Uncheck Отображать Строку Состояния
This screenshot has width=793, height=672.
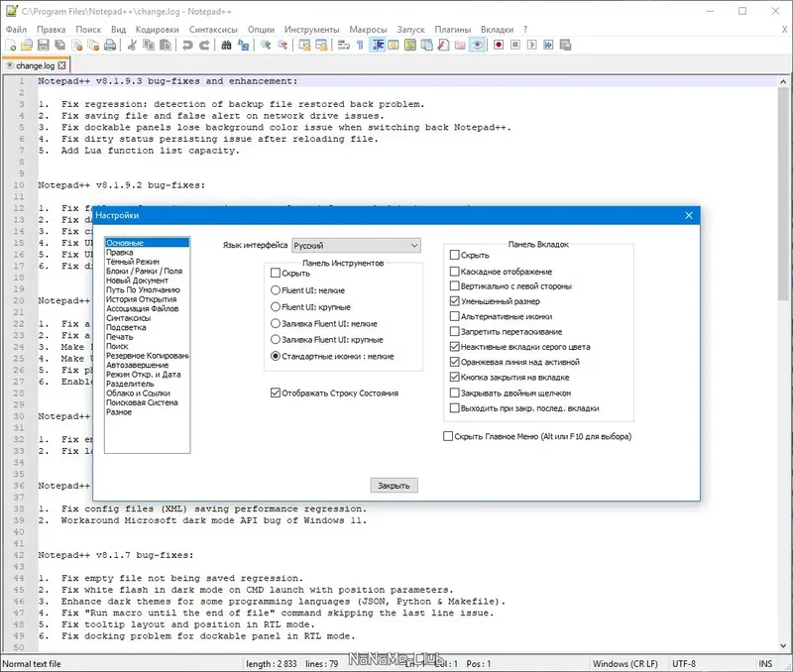(276, 393)
